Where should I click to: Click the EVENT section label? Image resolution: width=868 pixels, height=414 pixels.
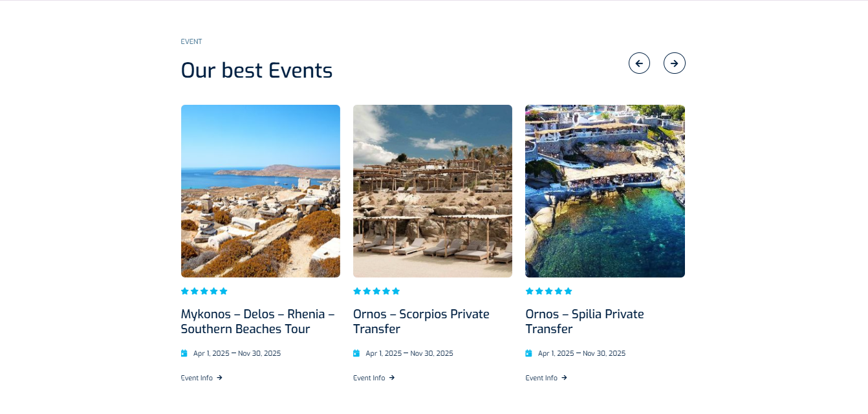pyautogui.click(x=191, y=41)
